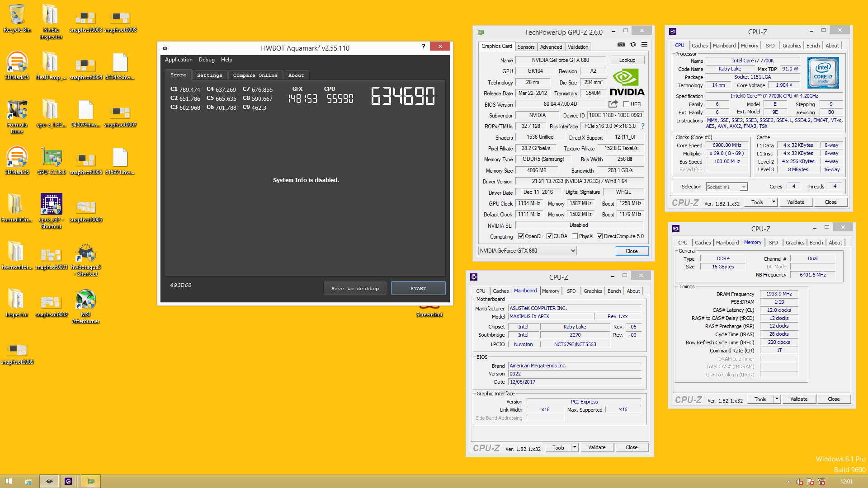Select the Nvidia Inspector folder icon

click(x=51, y=22)
